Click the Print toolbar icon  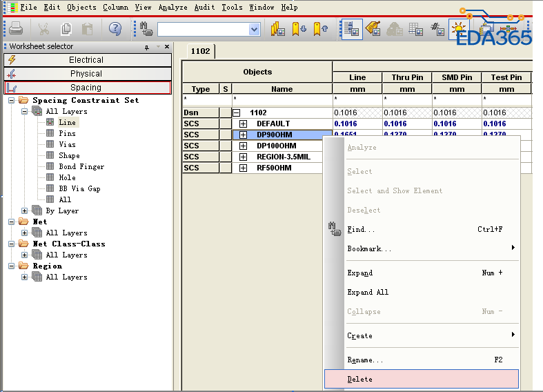click(16, 29)
